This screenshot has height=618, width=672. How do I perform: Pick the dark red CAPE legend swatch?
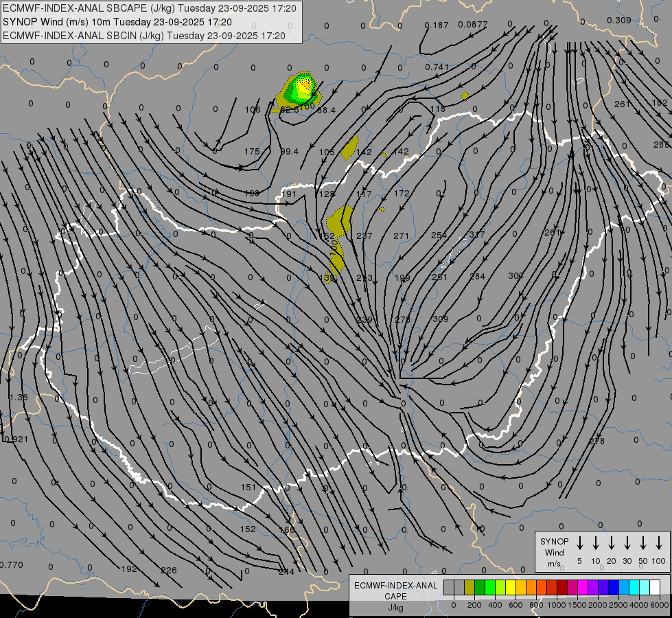point(562,588)
